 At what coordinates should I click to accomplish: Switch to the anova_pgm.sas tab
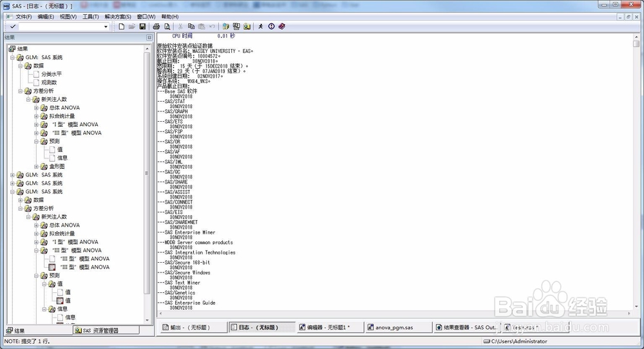[x=399, y=327]
